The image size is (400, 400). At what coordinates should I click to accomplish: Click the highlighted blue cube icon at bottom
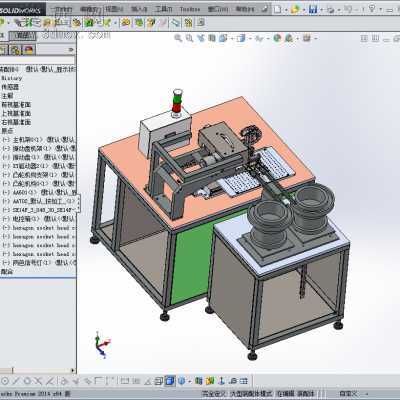(170, 380)
